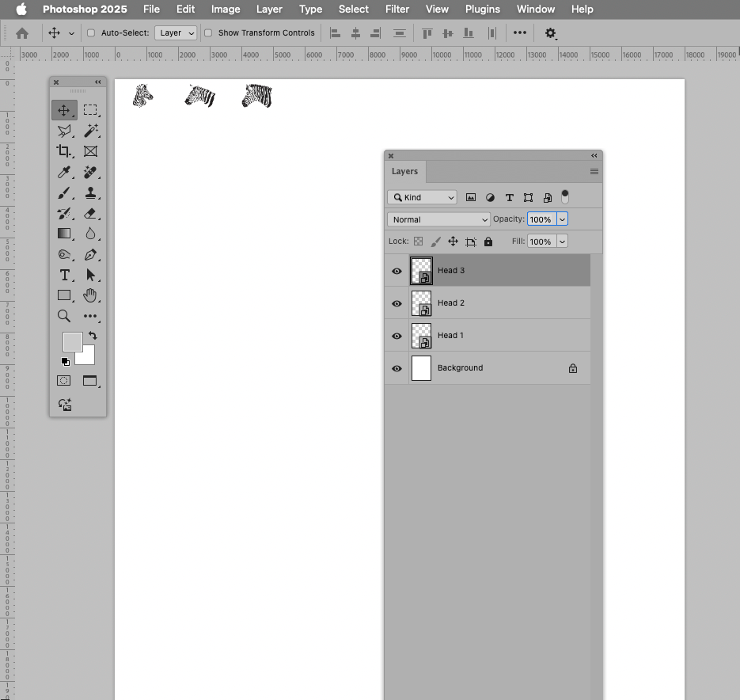Activate the Crop tool
Viewport: 740px width, 700px height.
click(x=64, y=151)
